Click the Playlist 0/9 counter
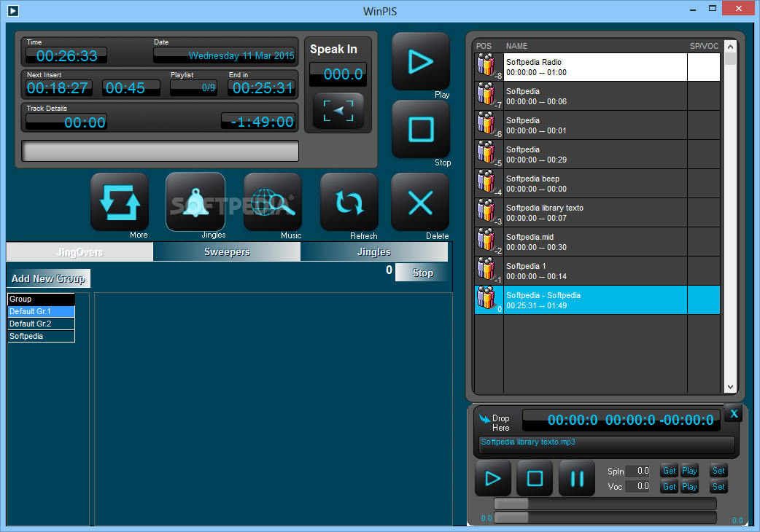 [x=193, y=87]
